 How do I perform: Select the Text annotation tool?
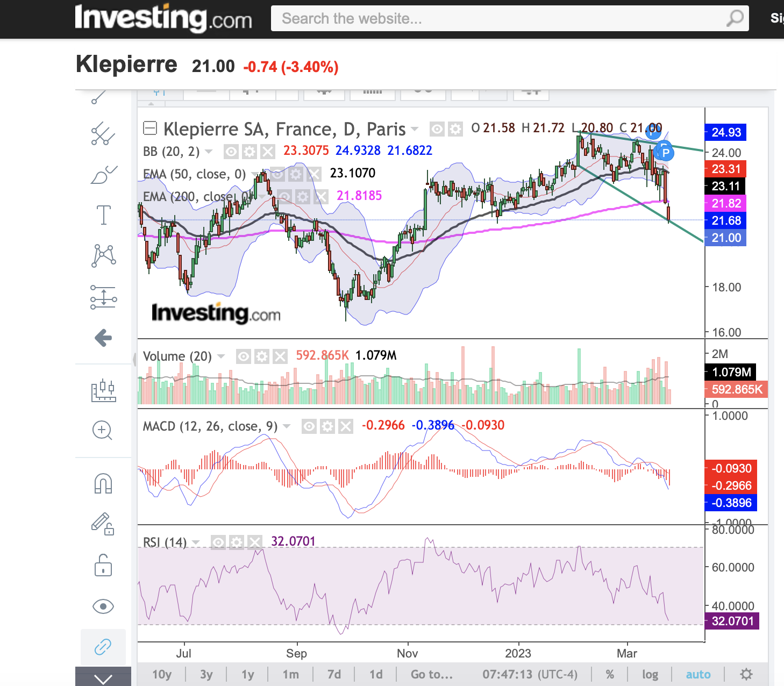click(x=103, y=215)
